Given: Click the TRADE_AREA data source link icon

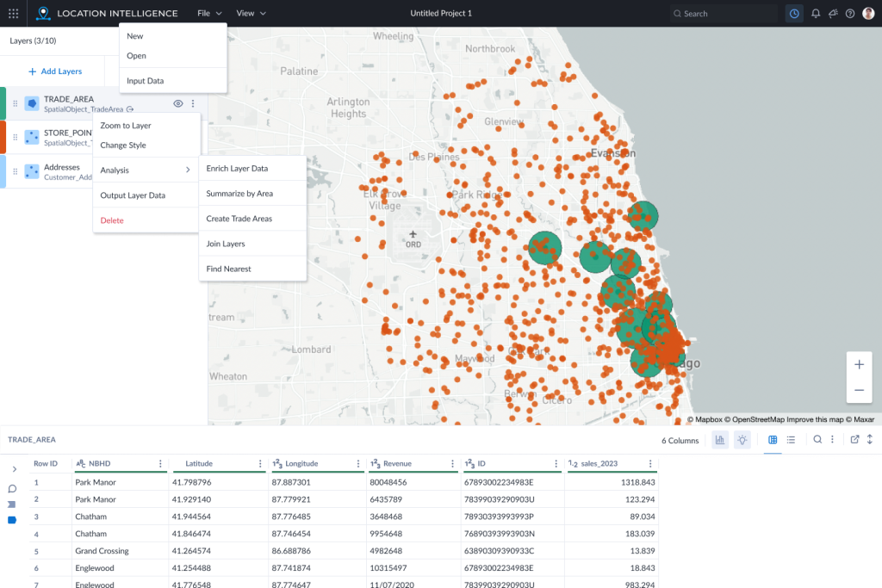Looking at the screenshot, I should [x=131, y=109].
